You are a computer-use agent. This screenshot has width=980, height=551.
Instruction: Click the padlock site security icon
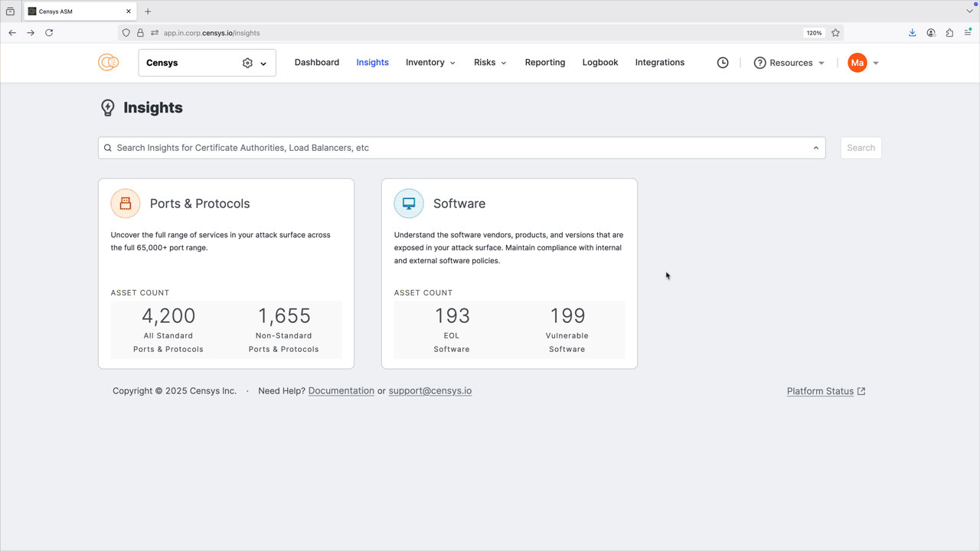coord(140,33)
